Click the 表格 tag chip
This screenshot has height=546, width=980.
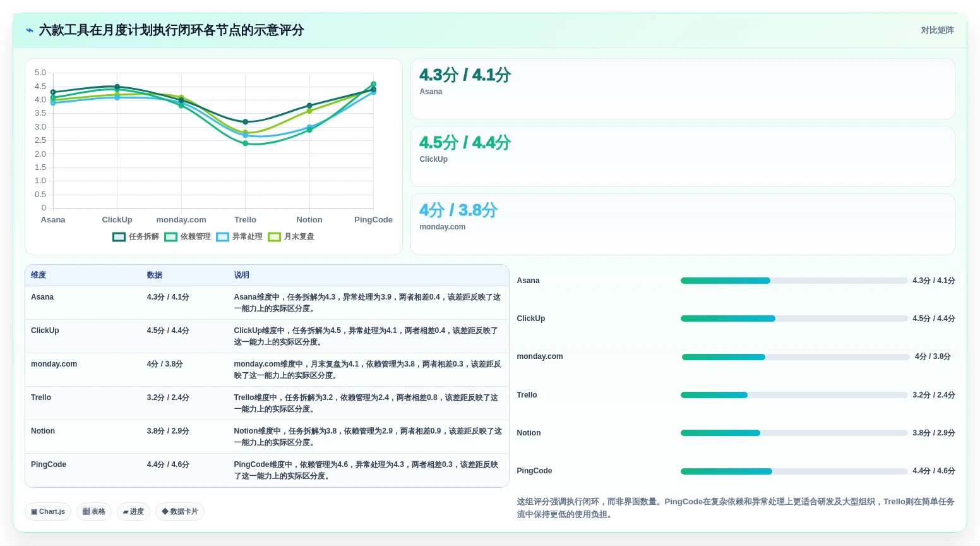(x=94, y=512)
